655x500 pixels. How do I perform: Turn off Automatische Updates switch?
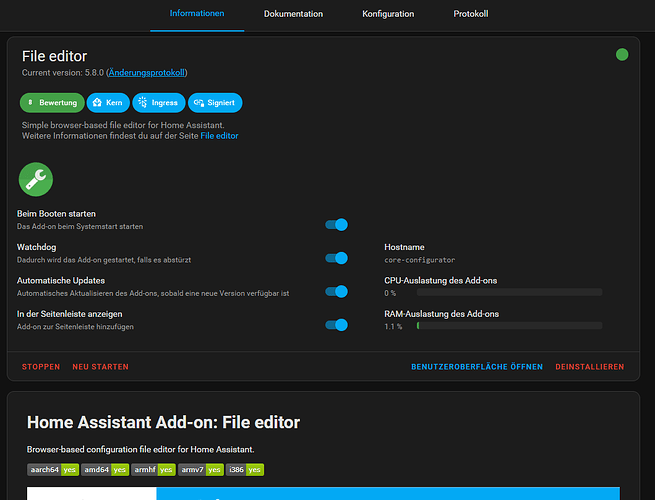pyautogui.click(x=336, y=292)
